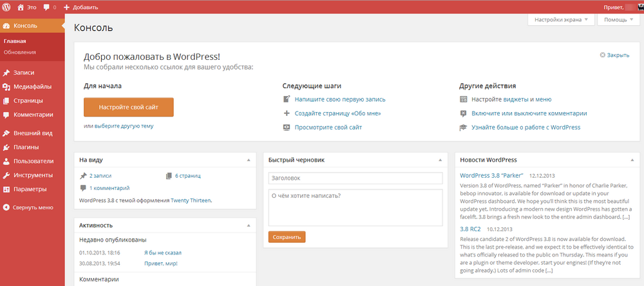Screen dimensions: 644x286
Task: Click the О чём хотите написать text area
Action: click(x=355, y=207)
